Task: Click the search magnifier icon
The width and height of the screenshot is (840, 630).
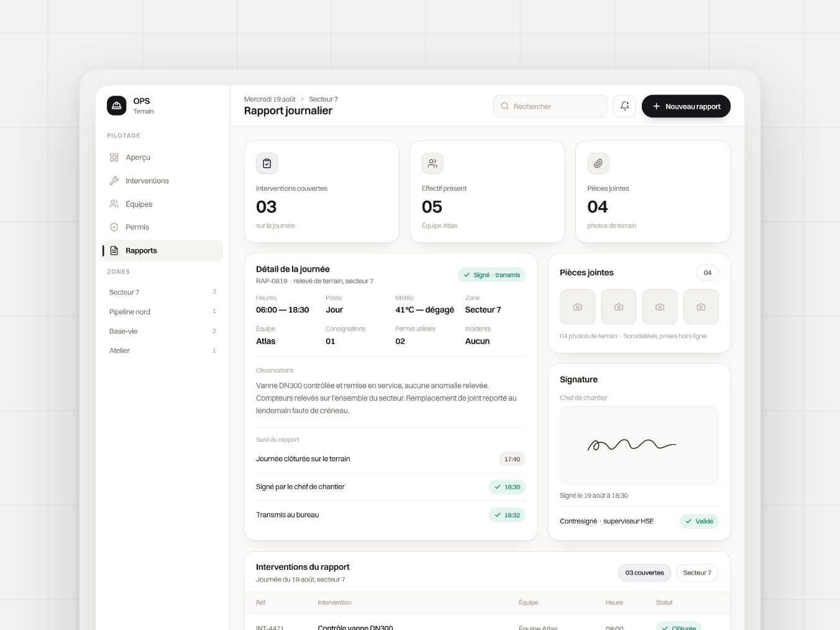Action: pos(505,106)
